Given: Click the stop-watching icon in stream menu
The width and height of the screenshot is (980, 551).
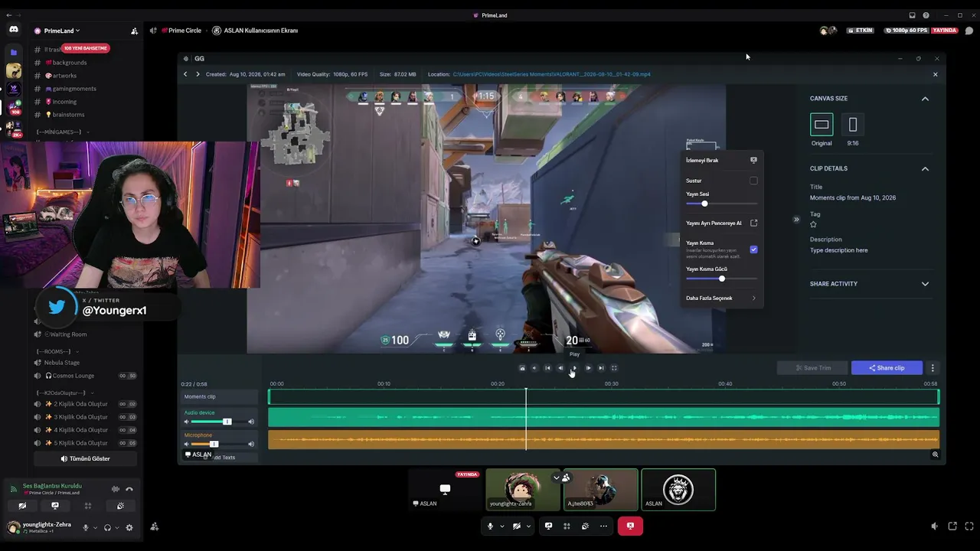Looking at the screenshot, I should pos(753,161).
